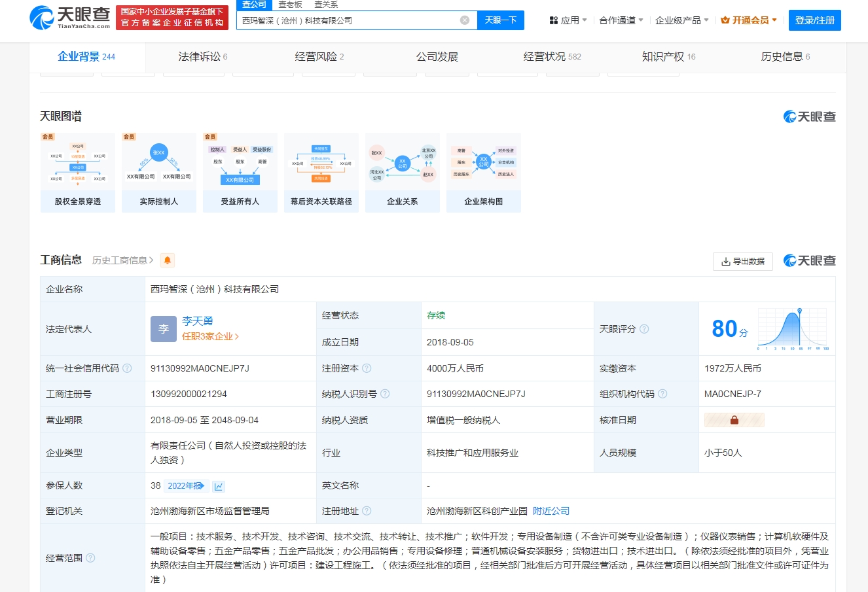This screenshot has width=868, height=592.
Task: Open 股权全景穿透 graph thumbnail
Action: click(x=78, y=173)
